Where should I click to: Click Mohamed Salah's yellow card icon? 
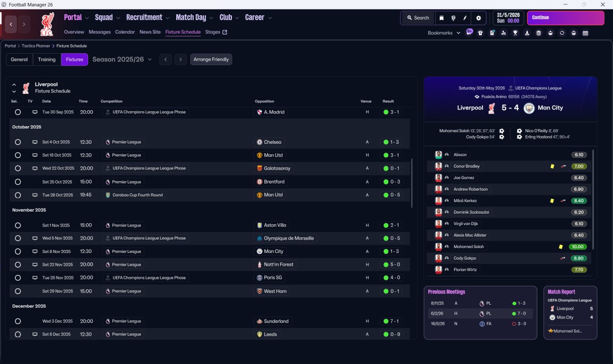[x=560, y=247]
